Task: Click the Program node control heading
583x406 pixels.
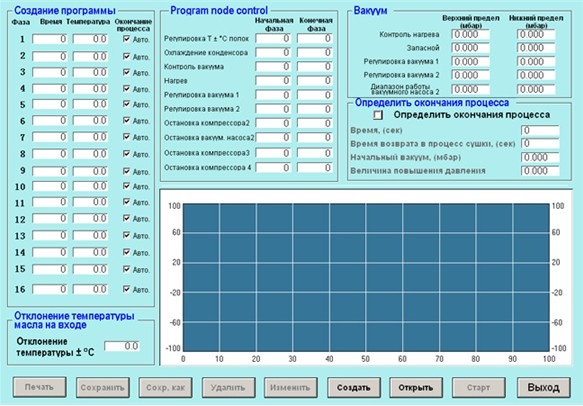Action: pos(219,11)
